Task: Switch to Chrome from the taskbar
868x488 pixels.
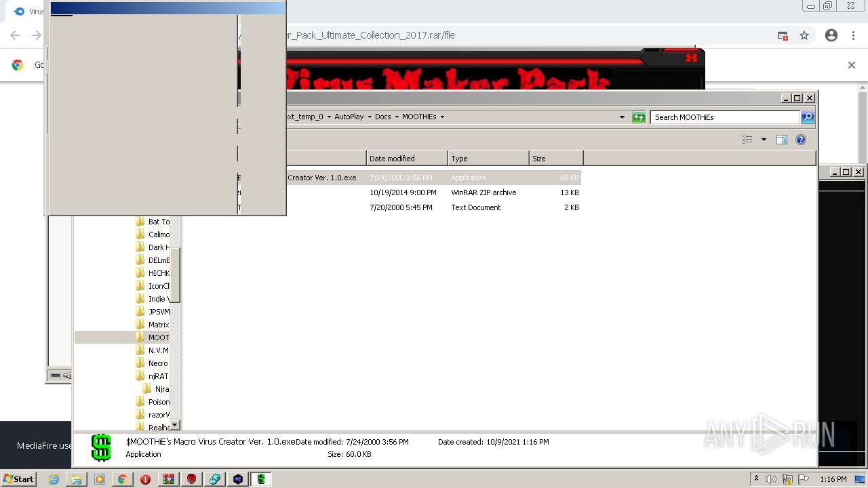Action: point(122,479)
